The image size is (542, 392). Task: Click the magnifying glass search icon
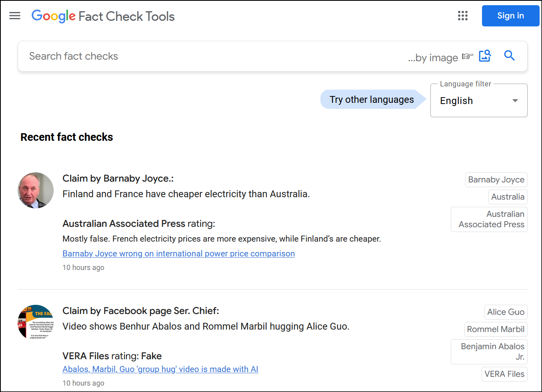[x=509, y=56]
